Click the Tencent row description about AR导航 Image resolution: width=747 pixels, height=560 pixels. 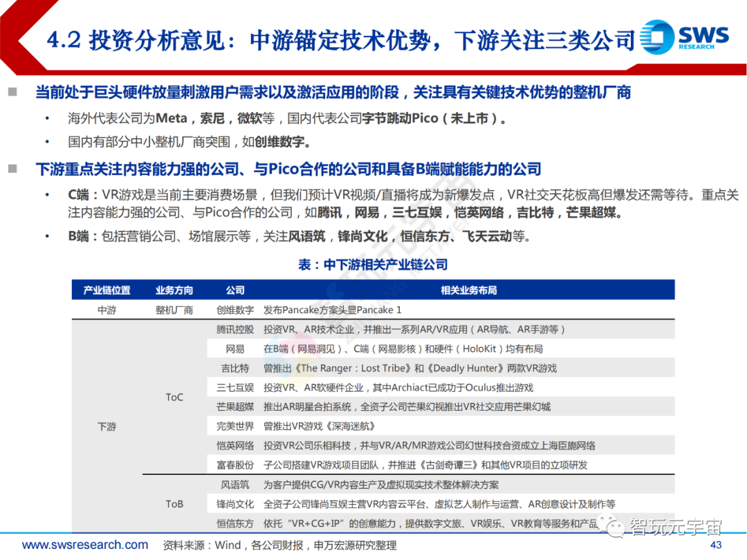414,330
